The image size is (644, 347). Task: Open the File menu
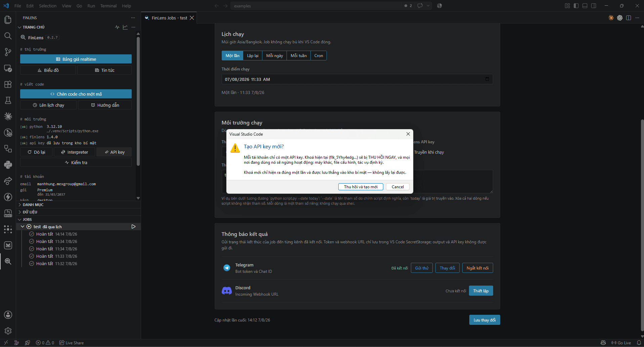click(18, 6)
